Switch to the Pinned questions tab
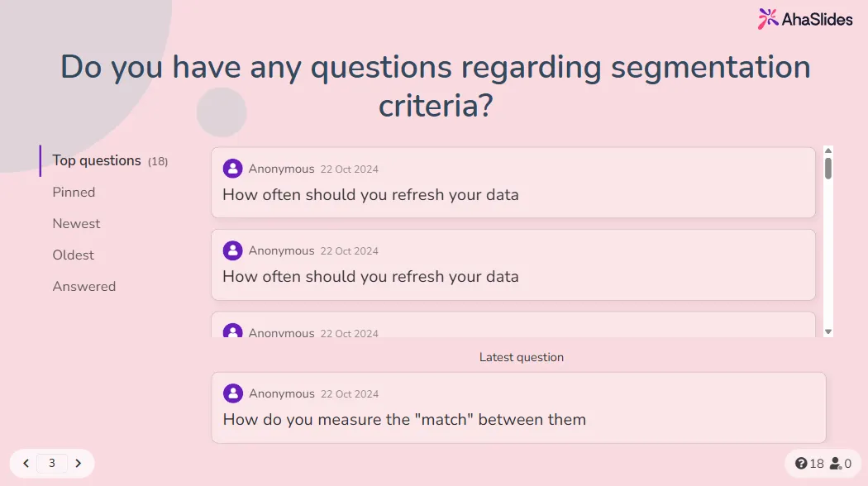 pyautogui.click(x=74, y=192)
